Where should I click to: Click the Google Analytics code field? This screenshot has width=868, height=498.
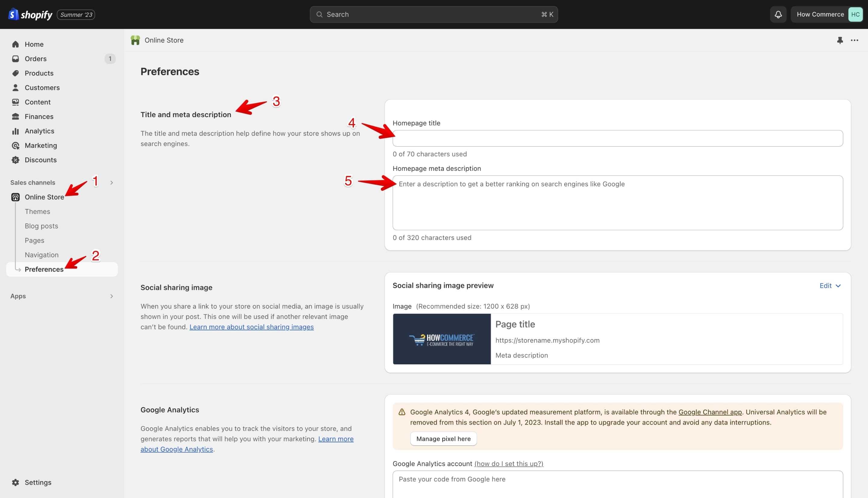pyautogui.click(x=618, y=484)
